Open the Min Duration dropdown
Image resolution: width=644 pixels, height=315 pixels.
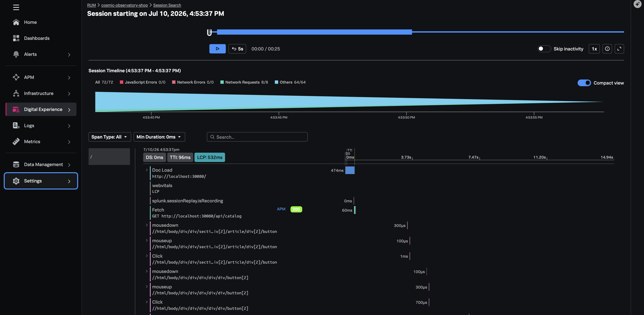pos(159,137)
